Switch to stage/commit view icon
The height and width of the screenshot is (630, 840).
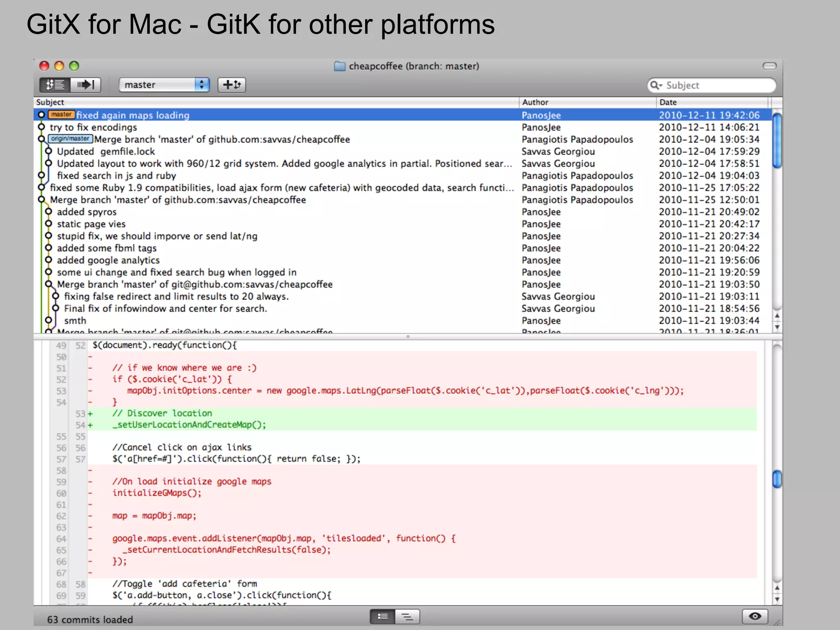85,85
